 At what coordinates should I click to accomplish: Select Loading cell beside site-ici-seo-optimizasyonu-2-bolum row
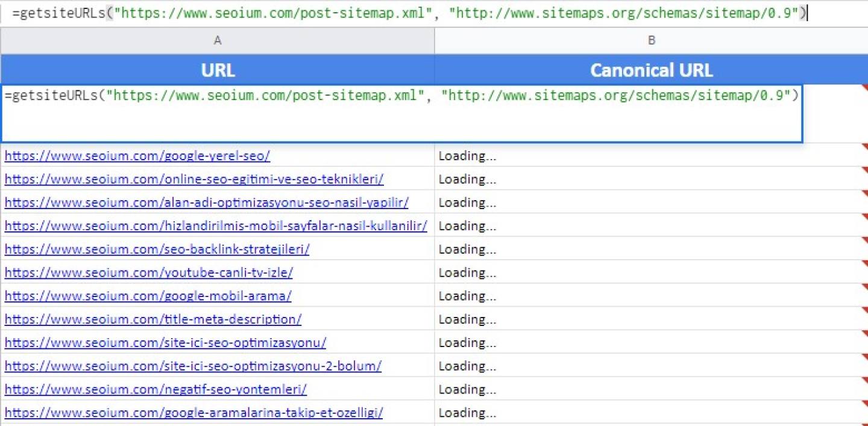coord(652,366)
